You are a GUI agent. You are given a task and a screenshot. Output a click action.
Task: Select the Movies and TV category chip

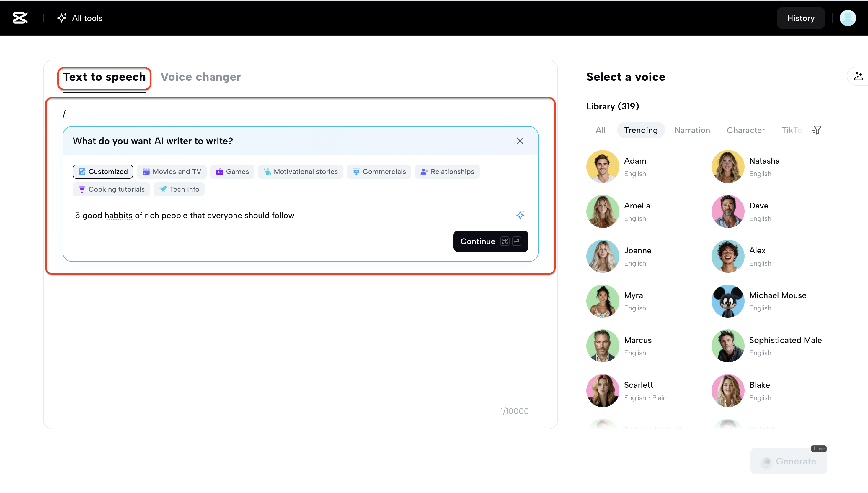(x=172, y=172)
